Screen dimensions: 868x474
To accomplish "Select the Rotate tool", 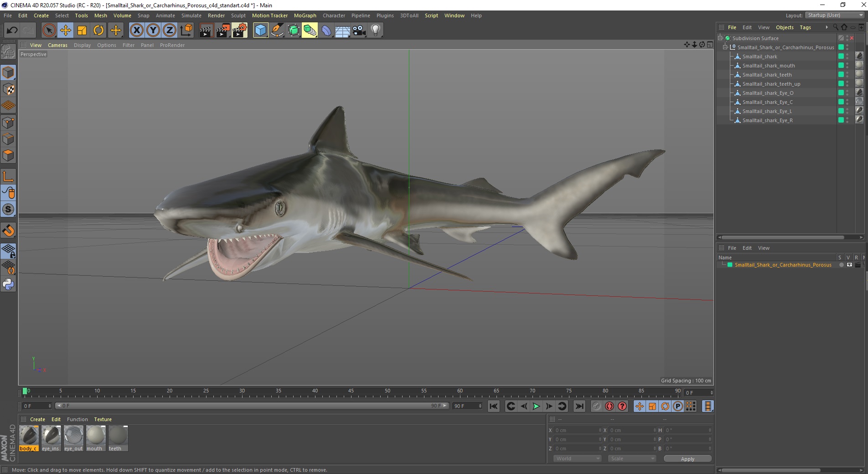I will click(98, 31).
